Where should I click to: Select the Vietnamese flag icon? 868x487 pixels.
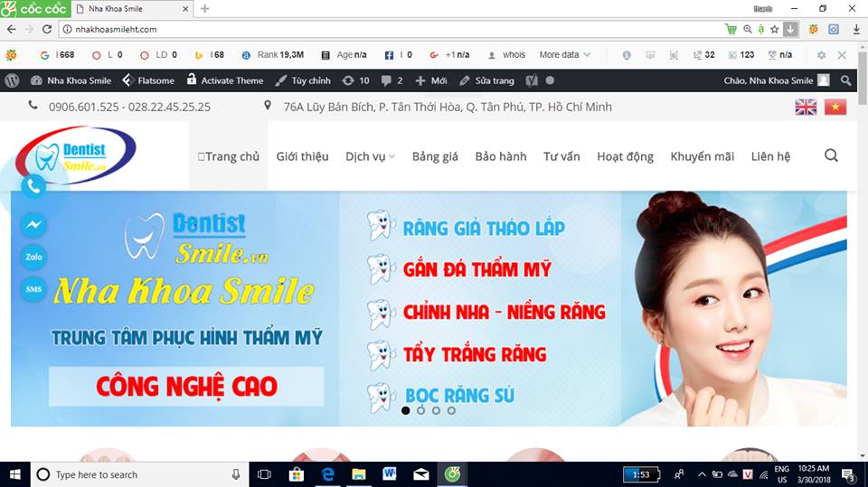[835, 108]
